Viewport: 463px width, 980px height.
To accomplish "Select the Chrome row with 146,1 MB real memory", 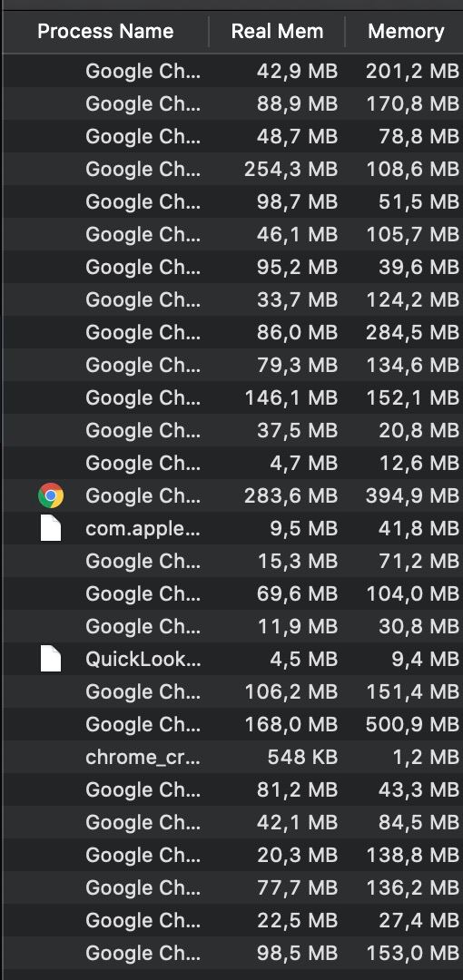I will [232, 397].
